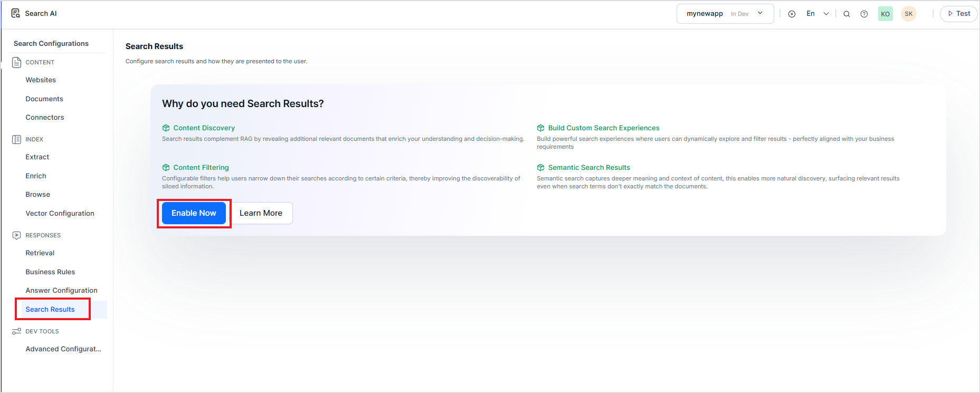Viewport: 980px width, 393px height.
Task: Click the Responses section icon
Action: click(x=16, y=235)
